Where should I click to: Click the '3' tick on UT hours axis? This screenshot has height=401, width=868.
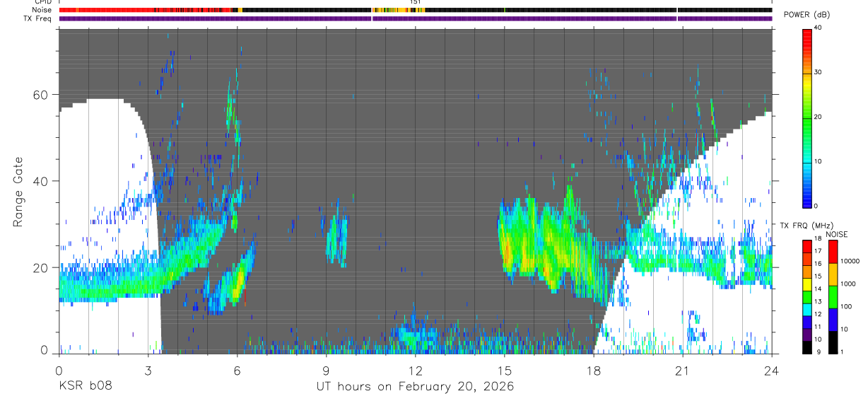(148, 370)
